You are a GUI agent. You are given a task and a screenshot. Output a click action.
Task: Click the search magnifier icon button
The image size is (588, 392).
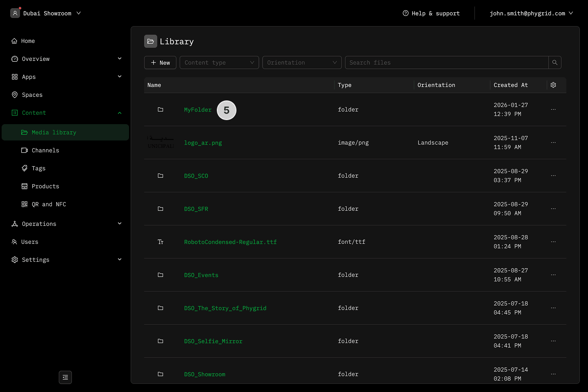555,62
